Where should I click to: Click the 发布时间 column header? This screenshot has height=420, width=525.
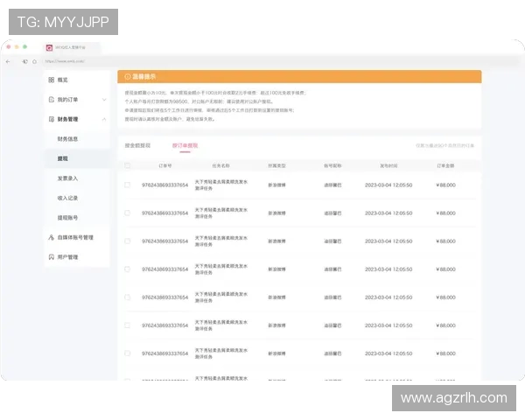[x=388, y=165]
